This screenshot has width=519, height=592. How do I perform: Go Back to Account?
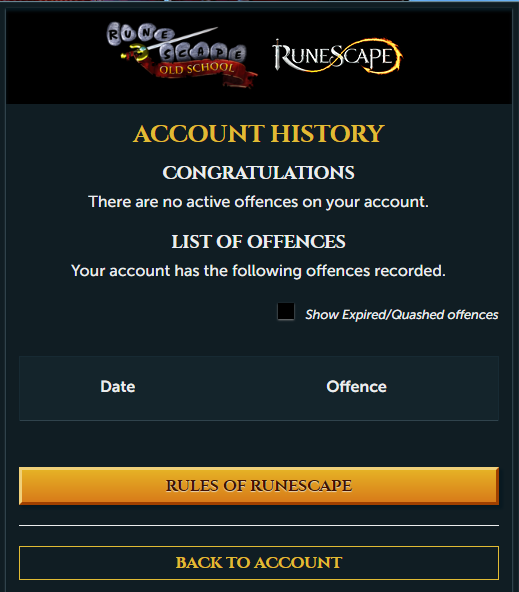pos(259,563)
